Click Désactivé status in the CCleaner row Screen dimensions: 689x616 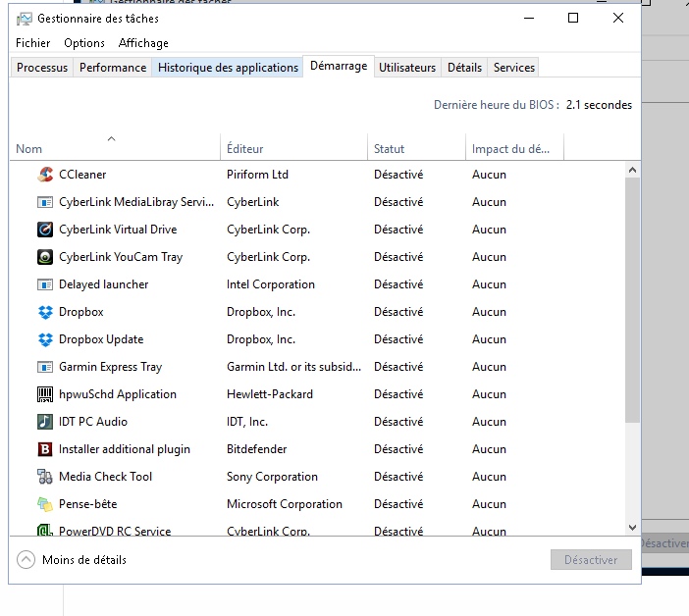[x=398, y=175]
